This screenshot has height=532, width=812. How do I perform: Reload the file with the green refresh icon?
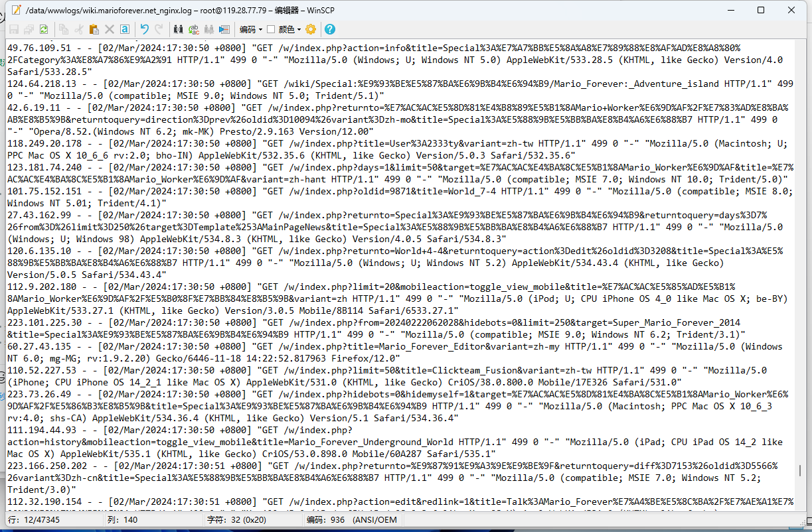43,29
